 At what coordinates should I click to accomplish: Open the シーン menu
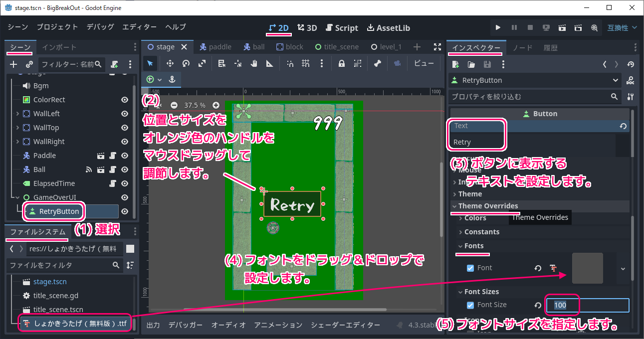point(18,27)
